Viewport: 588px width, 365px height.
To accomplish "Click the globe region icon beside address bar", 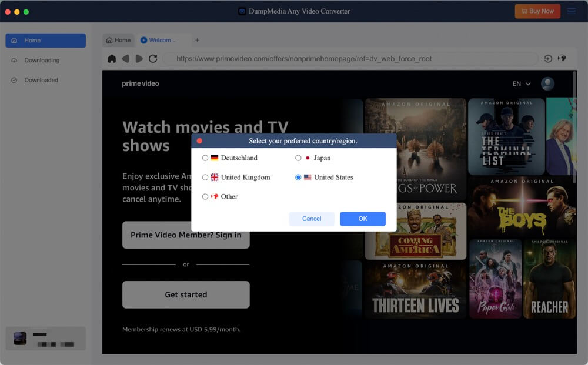I will 562,58.
